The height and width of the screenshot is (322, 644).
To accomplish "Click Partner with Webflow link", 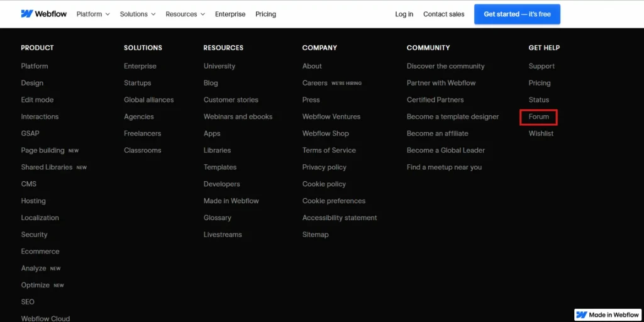I will (441, 83).
